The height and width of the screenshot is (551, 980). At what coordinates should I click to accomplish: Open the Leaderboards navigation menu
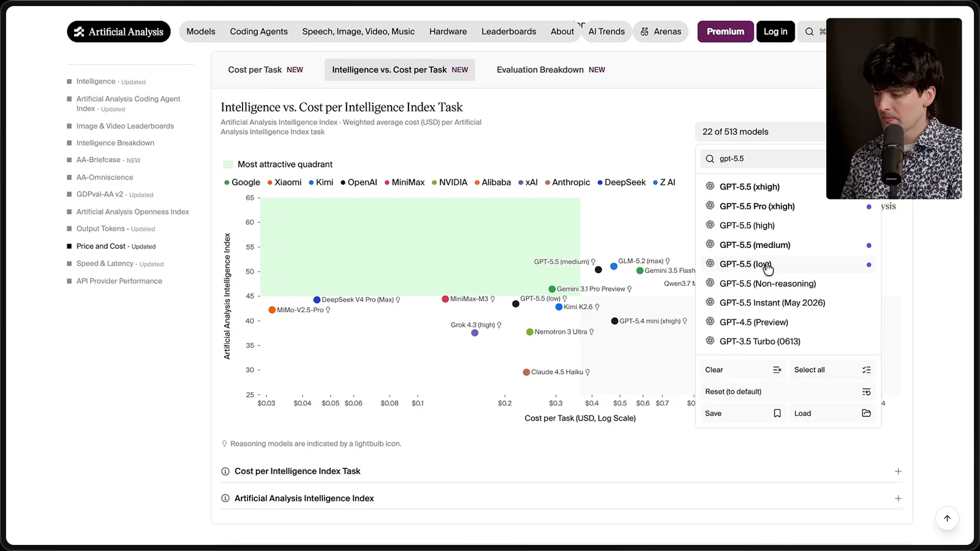click(509, 32)
